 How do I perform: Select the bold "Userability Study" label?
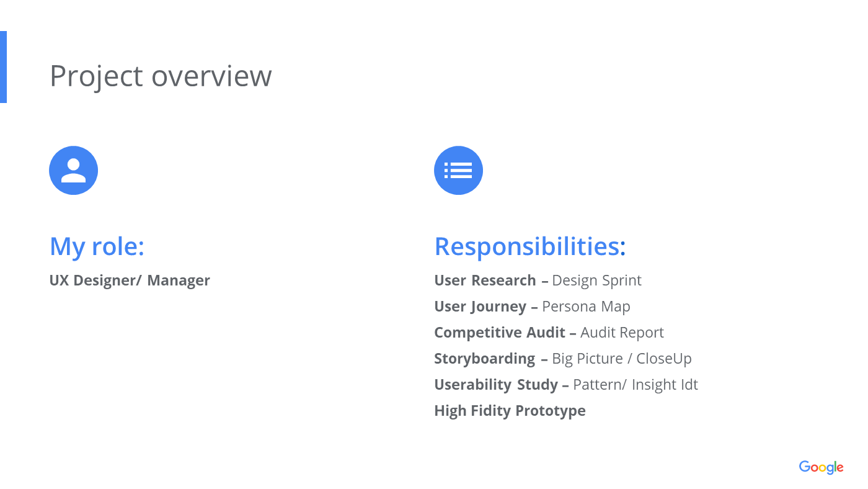pos(496,385)
